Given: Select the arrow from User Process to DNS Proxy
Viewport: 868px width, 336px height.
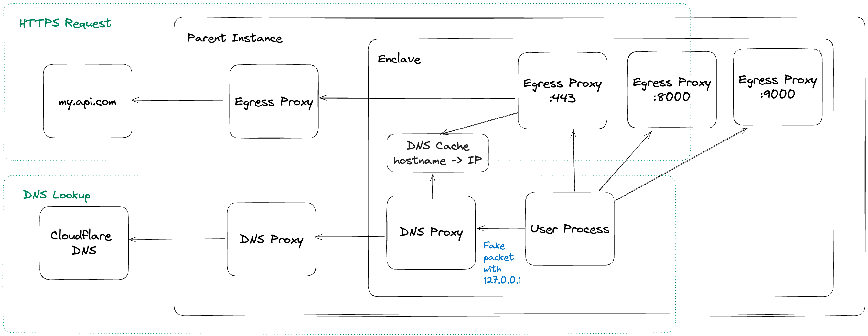Looking at the screenshot, I should [x=501, y=229].
